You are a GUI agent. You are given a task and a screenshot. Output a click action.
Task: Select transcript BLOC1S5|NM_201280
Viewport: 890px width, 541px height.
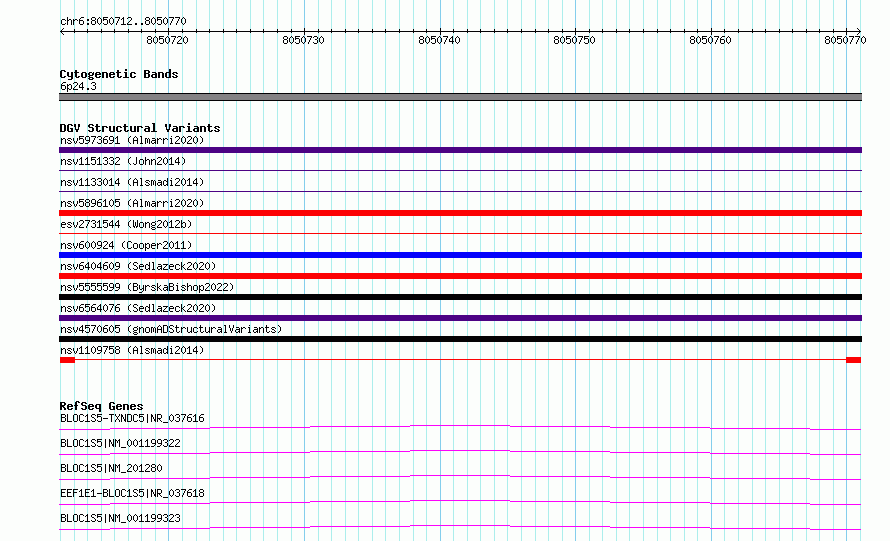tap(111, 468)
